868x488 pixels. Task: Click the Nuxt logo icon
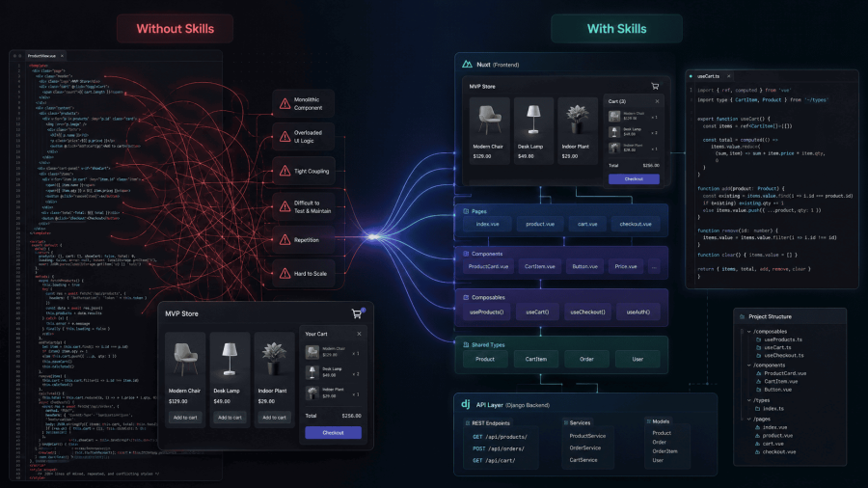[467, 65]
